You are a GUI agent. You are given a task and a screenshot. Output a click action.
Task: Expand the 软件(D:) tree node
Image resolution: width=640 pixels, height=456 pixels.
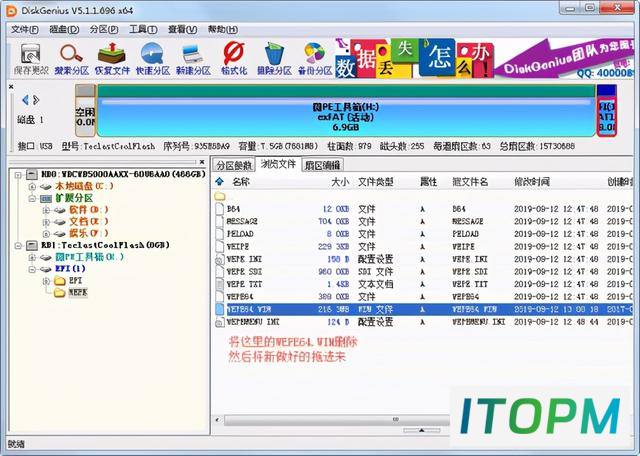46,210
